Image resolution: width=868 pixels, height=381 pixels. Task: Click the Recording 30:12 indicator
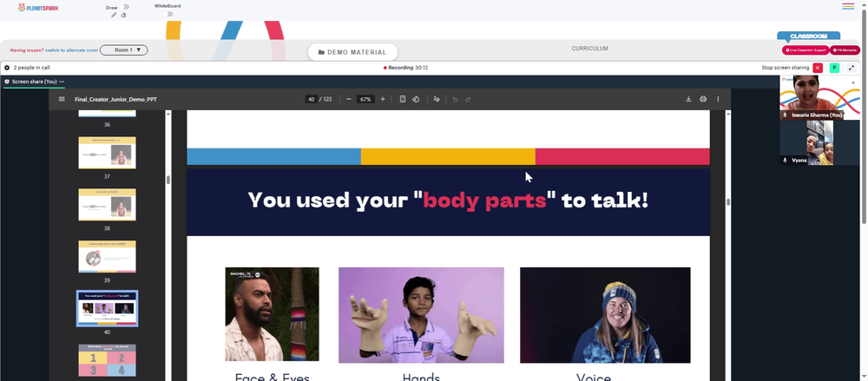tap(405, 68)
